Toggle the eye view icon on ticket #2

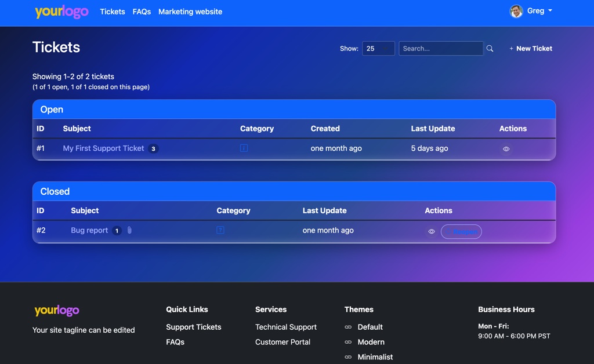tap(431, 231)
